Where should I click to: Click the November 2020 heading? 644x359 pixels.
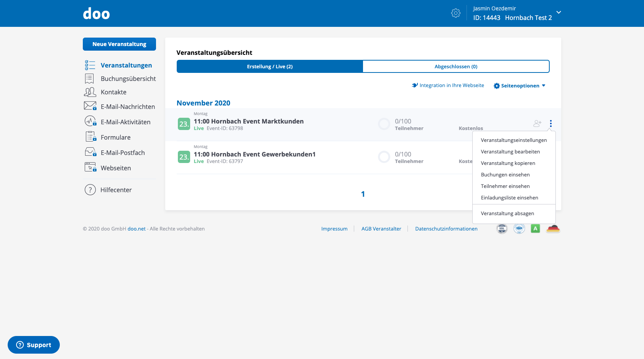[203, 103]
